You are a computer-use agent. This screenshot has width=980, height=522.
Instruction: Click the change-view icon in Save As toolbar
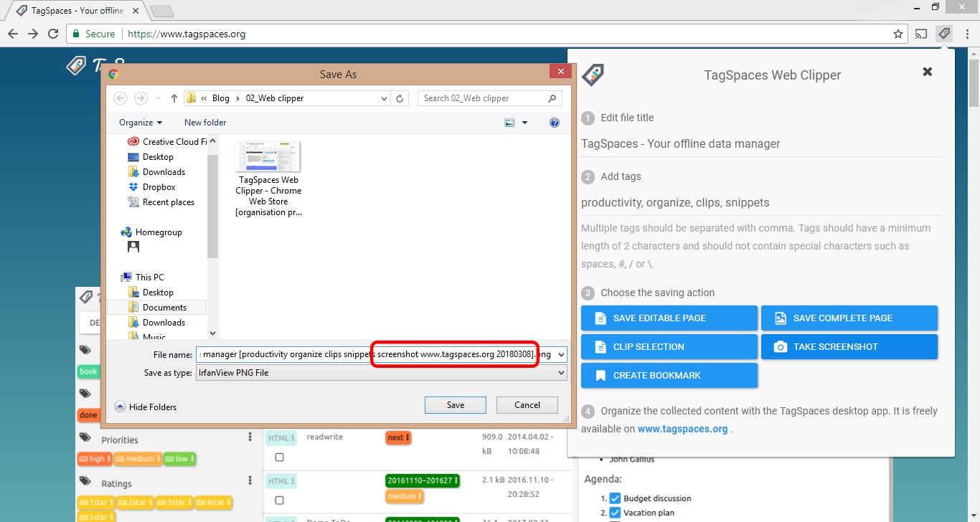pyautogui.click(x=509, y=122)
